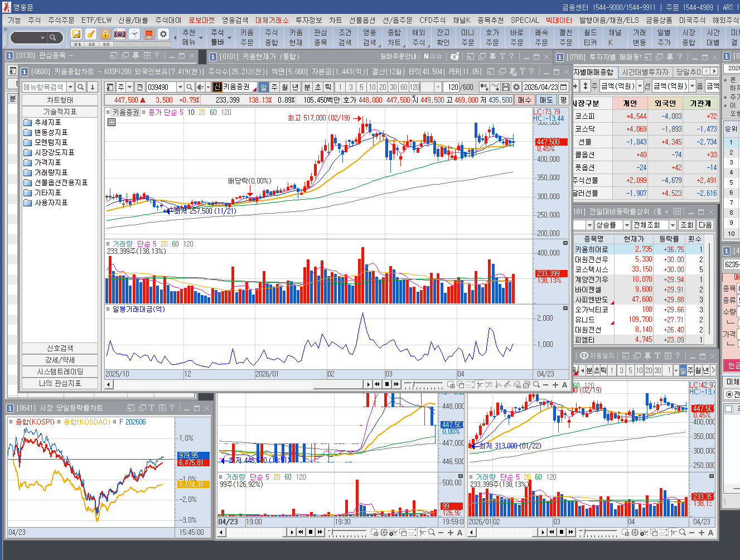This screenshot has width=740, height=560.
Task: Click the clock icon in main toolbar
Action: tap(134, 34)
